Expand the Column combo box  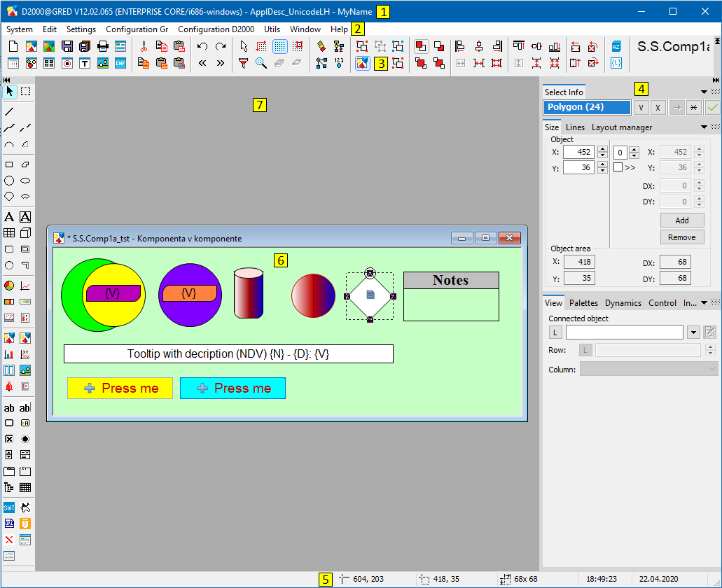[711, 369]
